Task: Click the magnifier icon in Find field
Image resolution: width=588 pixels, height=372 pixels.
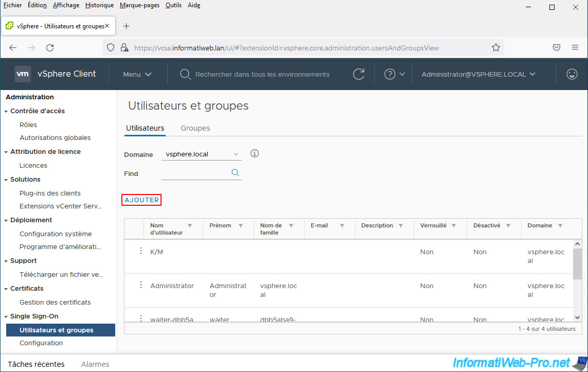Action: point(235,173)
